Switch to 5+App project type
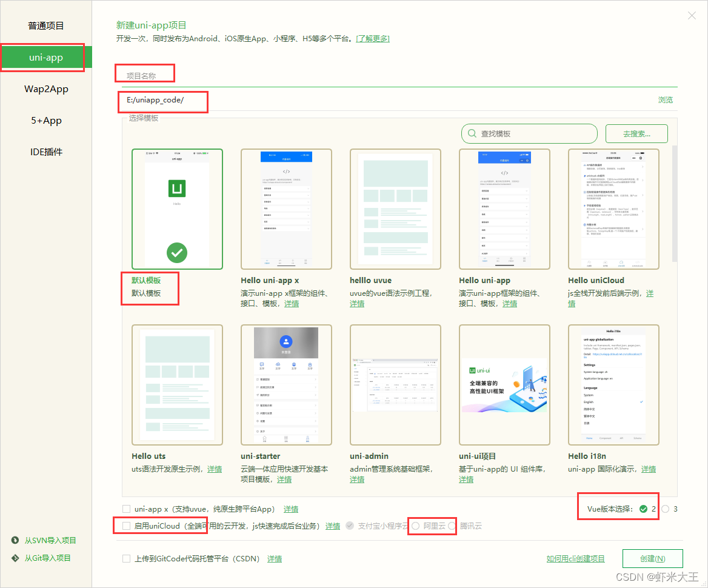Viewport: 708px width, 588px height. [46, 121]
